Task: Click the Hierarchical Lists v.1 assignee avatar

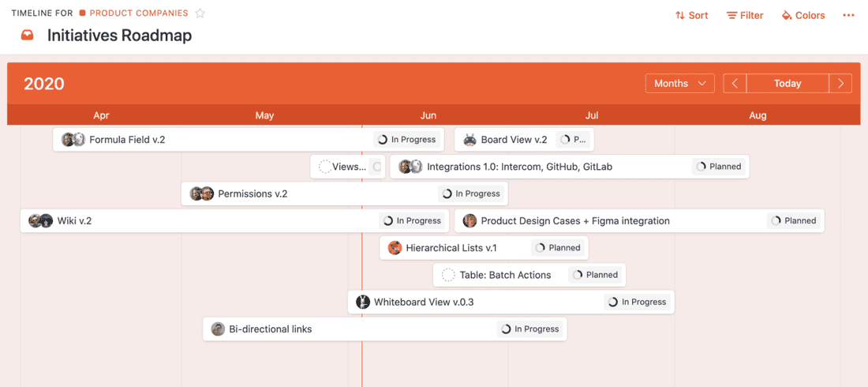Action: 395,248
